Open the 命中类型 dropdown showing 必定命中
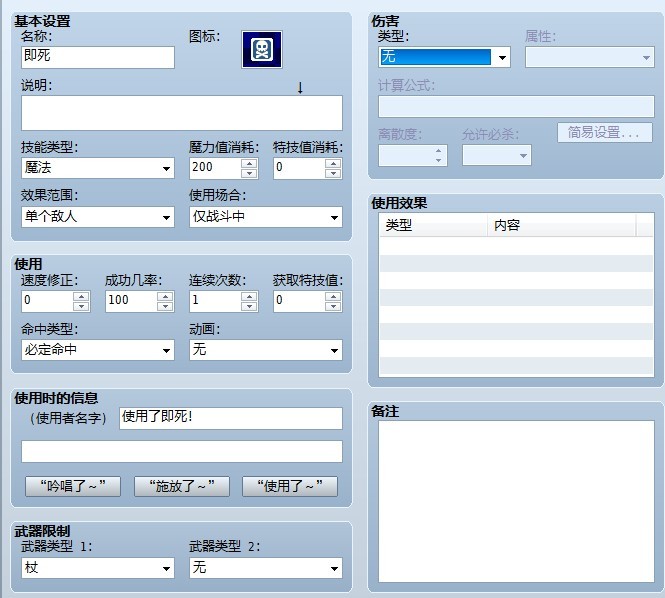 click(98, 350)
